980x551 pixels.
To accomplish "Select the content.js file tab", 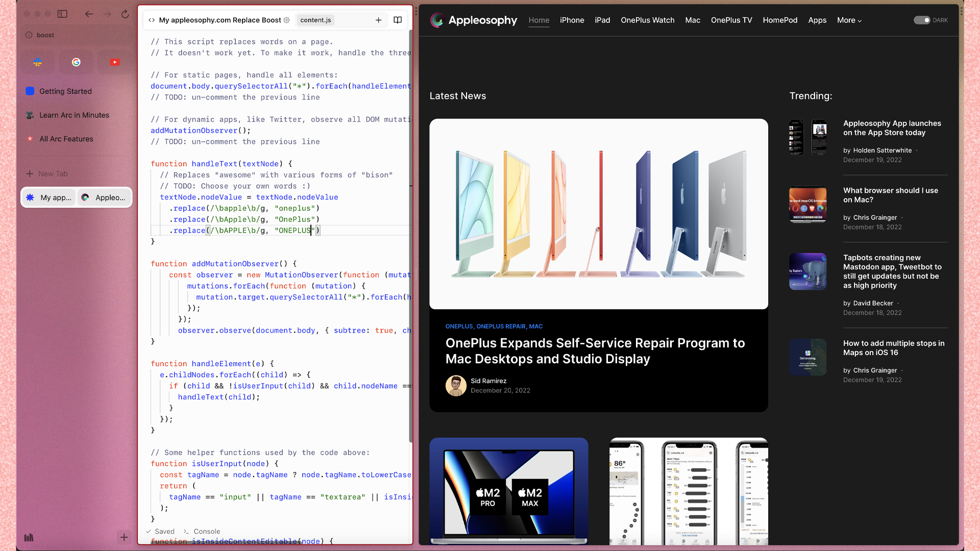I will click(315, 20).
